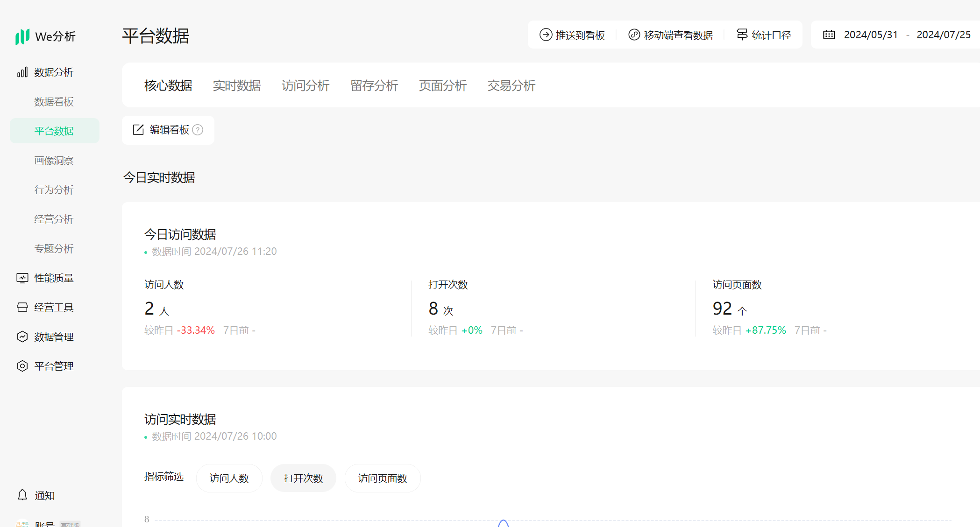Open the end date 2024/07/25 picker
This screenshot has height=527, width=980.
[943, 35]
